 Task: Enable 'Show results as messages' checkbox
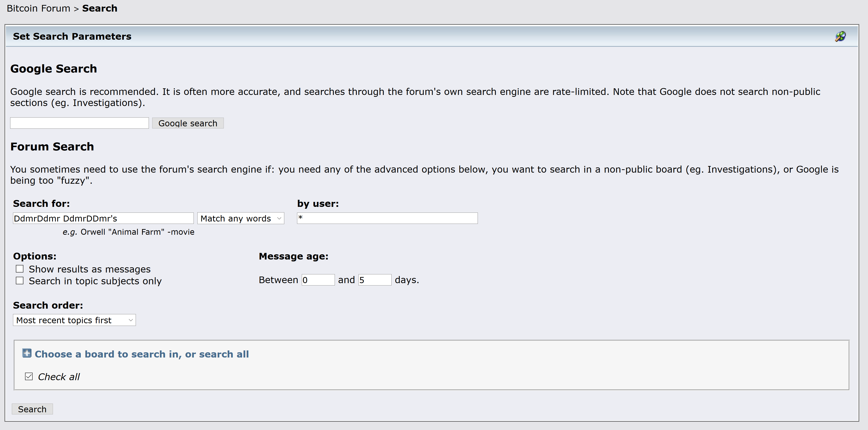(20, 269)
